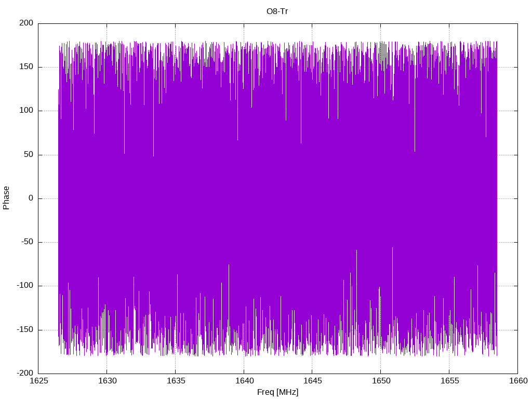Click the 1660 frequency tick label
This screenshot has height=399, width=532.
click(x=518, y=381)
